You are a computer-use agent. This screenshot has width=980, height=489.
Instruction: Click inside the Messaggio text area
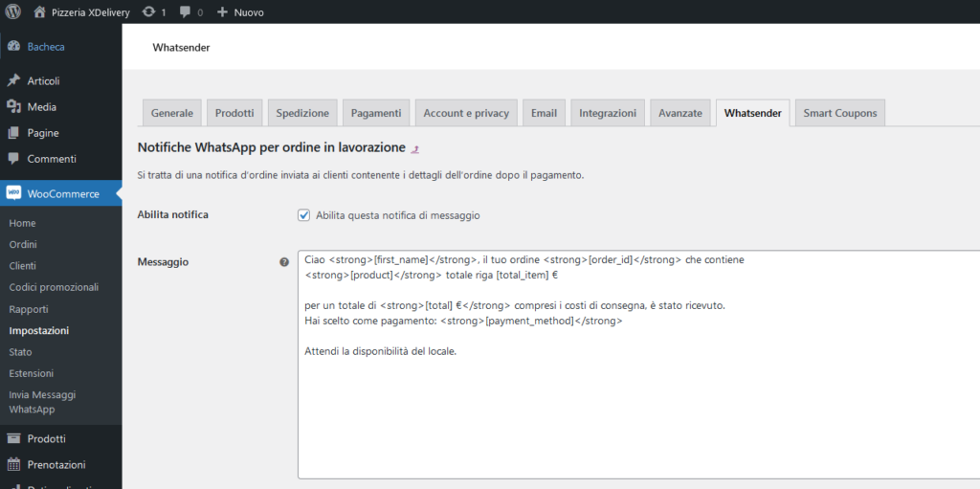tap(638, 365)
